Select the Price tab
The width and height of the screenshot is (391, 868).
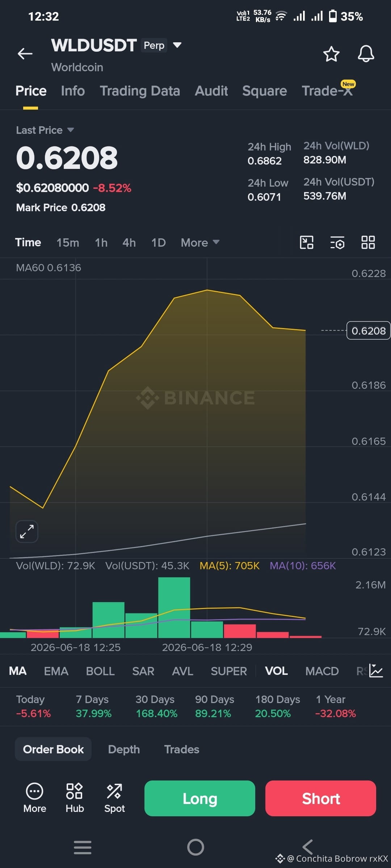(x=31, y=91)
